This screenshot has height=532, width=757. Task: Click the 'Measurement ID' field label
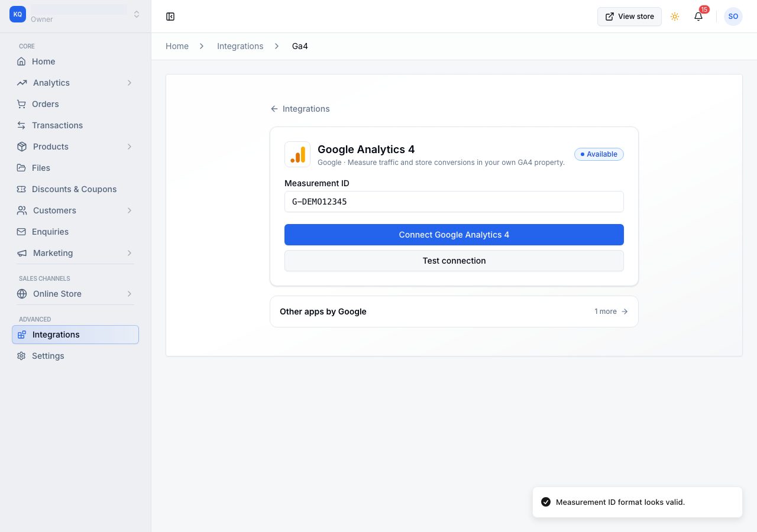pos(317,183)
